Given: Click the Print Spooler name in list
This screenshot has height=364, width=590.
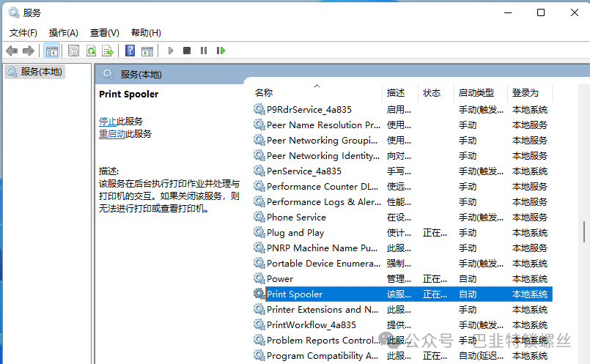Looking at the screenshot, I should click(295, 294).
